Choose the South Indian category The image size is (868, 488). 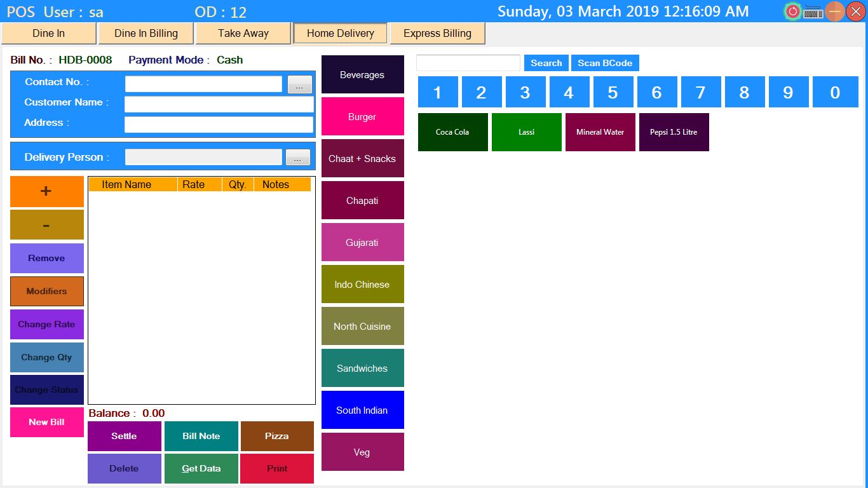click(x=362, y=410)
